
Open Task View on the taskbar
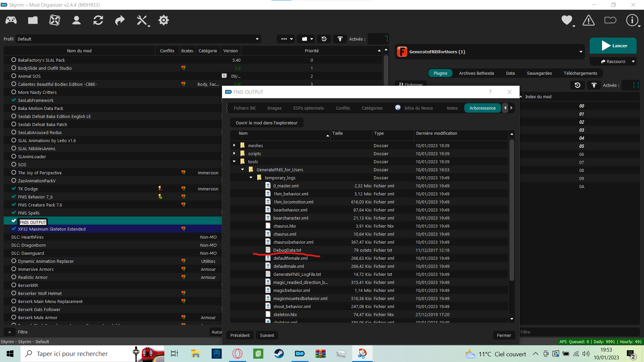(174, 354)
